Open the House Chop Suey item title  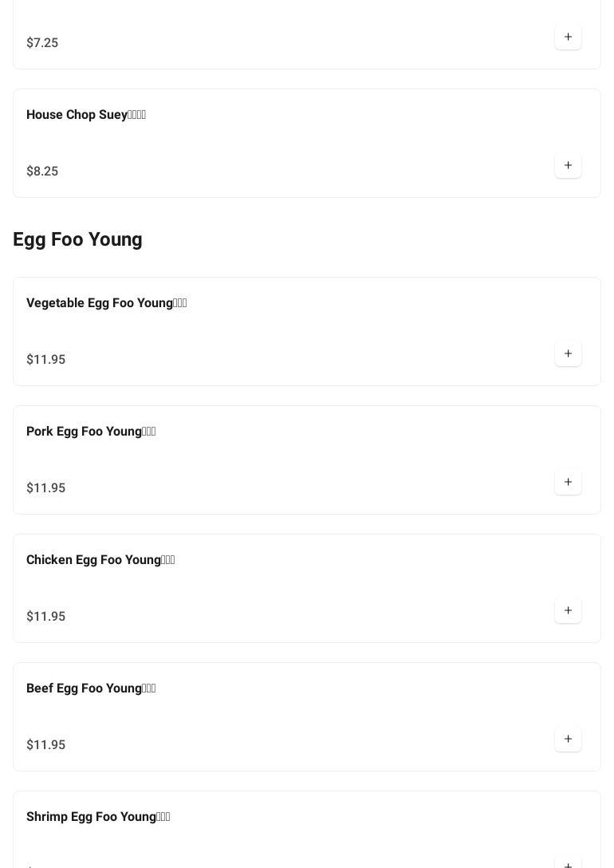86,115
